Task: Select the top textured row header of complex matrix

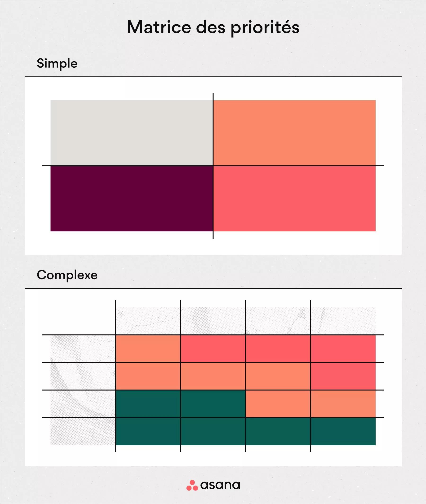Action: pos(83,349)
